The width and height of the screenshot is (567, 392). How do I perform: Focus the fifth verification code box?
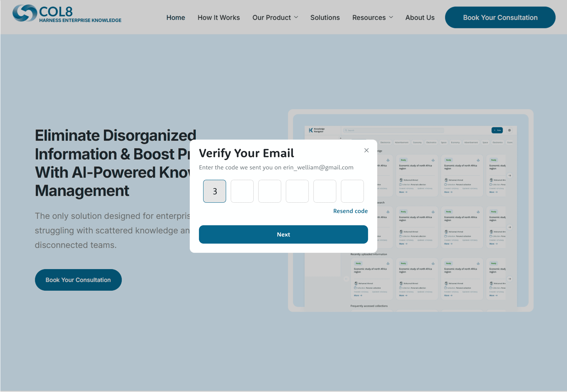[325, 191]
